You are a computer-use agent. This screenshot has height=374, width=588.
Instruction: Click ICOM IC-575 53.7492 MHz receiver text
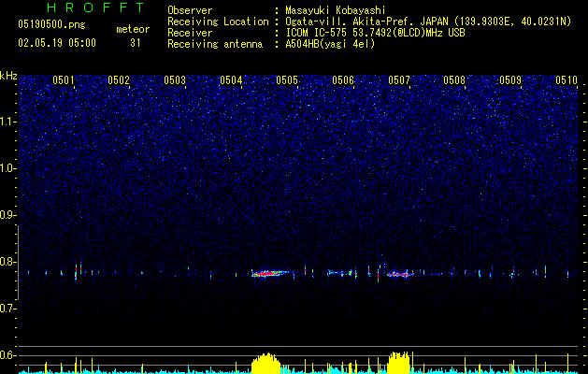coord(375,33)
